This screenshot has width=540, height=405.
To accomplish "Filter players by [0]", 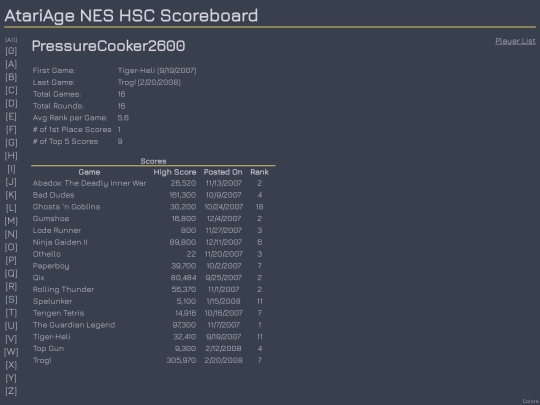I will coord(11,51).
